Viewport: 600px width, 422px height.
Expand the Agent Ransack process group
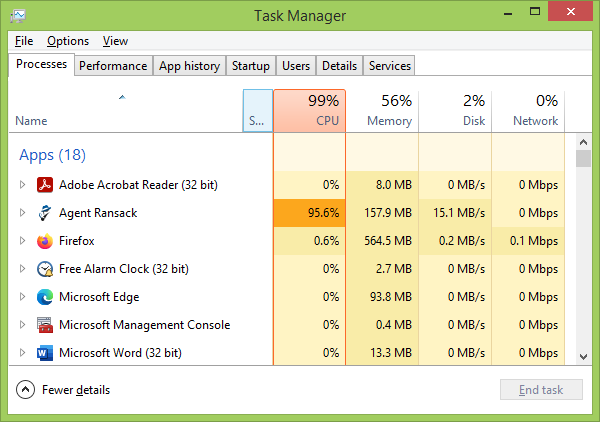click(x=23, y=213)
